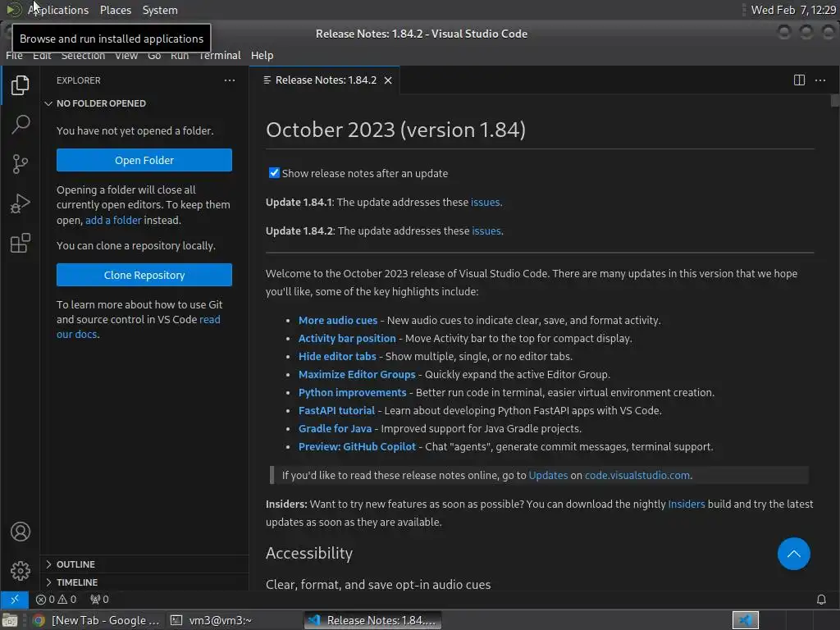Click the clock showing Wed Feb 7, 12:29
840x630 pixels.
[792, 10]
